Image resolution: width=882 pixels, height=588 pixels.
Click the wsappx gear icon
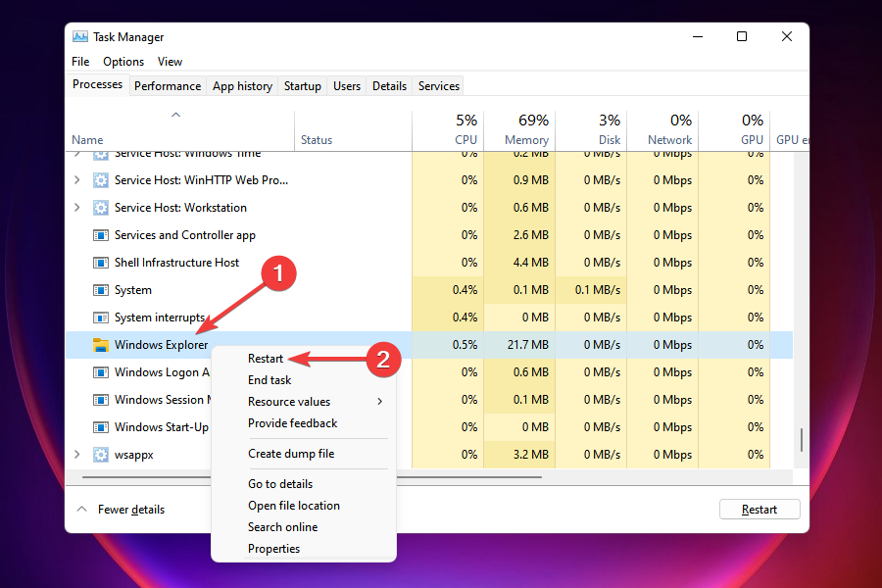pyautogui.click(x=100, y=455)
